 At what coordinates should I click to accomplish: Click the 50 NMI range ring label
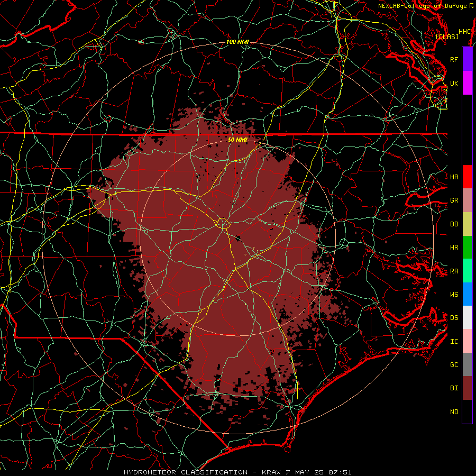tap(237, 140)
